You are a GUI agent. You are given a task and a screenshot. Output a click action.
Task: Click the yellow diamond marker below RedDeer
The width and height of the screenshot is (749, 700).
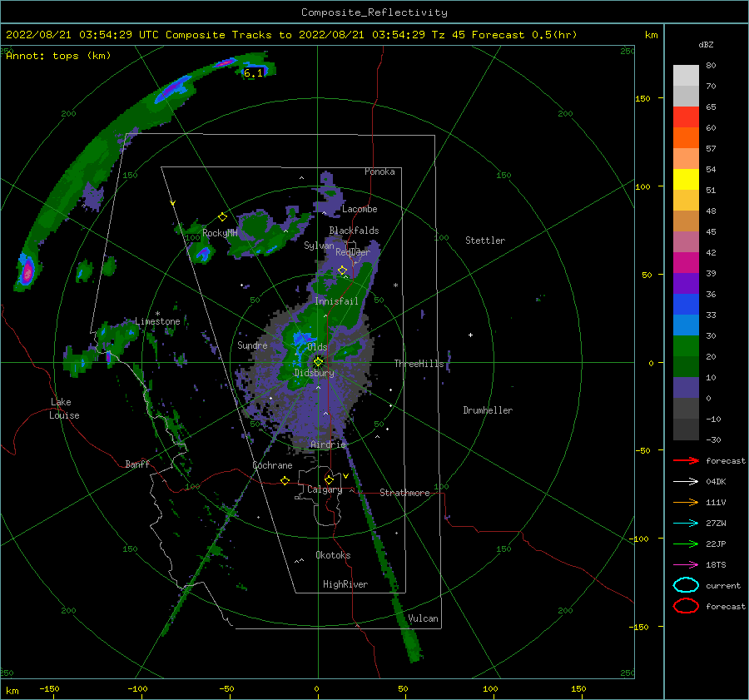tap(342, 271)
